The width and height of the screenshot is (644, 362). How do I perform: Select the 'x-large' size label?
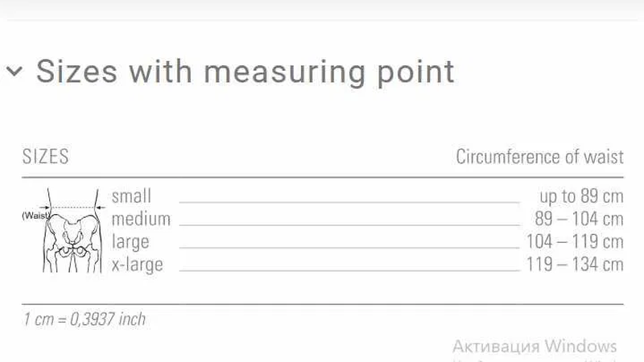coord(137,264)
